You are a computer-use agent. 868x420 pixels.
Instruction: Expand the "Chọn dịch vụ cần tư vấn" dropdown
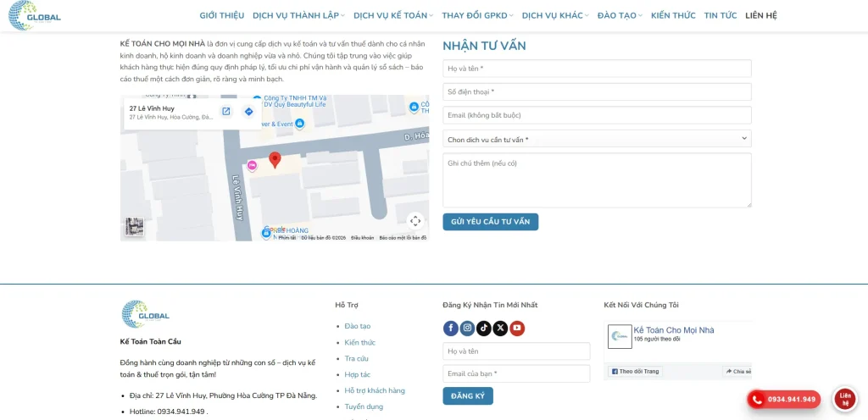pyautogui.click(x=597, y=139)
